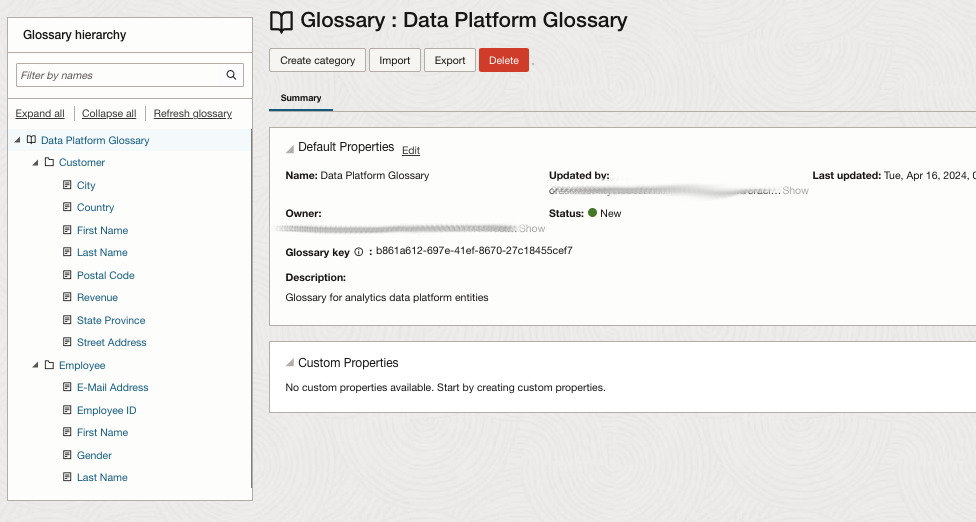Click the glossary hierarchy vertical scrollbar

251,308
